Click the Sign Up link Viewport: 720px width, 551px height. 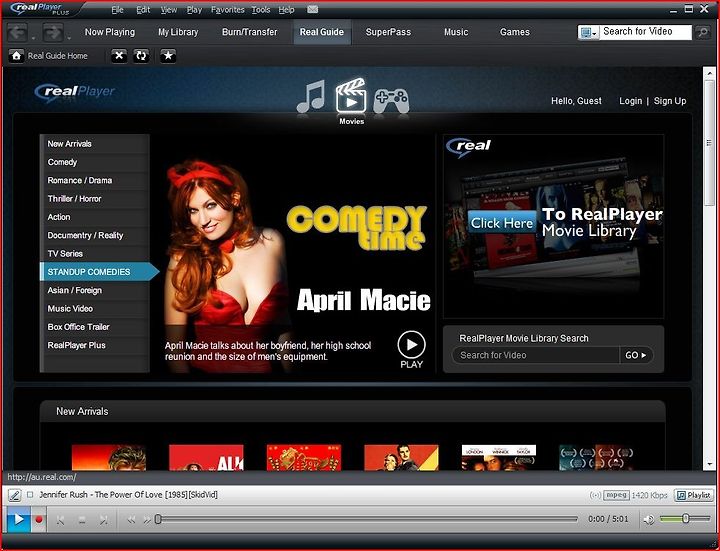669,101
